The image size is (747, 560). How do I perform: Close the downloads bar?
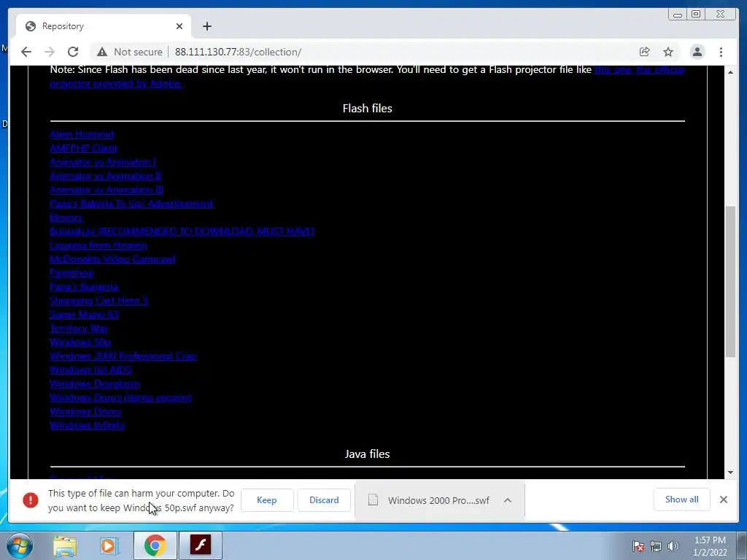coord(724,499)
